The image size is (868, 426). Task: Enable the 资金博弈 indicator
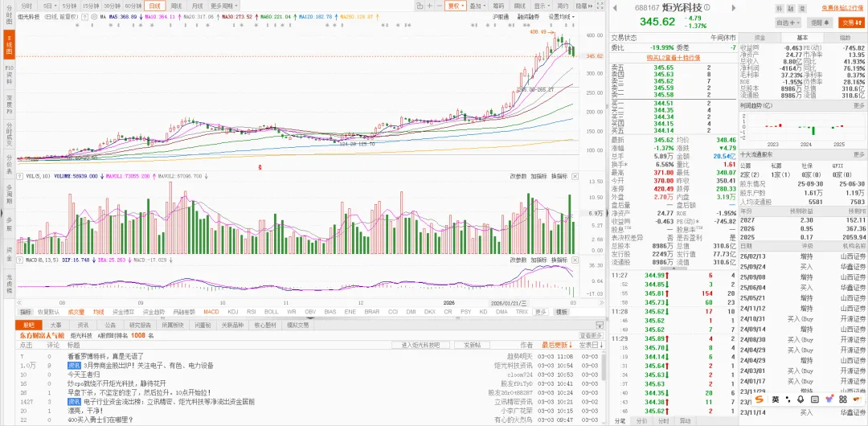(124, 312)
